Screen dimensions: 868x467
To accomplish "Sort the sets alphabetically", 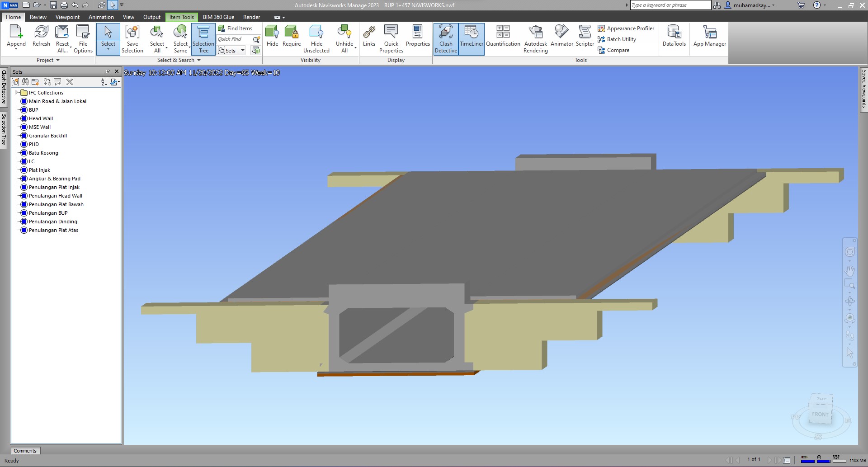I will [104, 82].
